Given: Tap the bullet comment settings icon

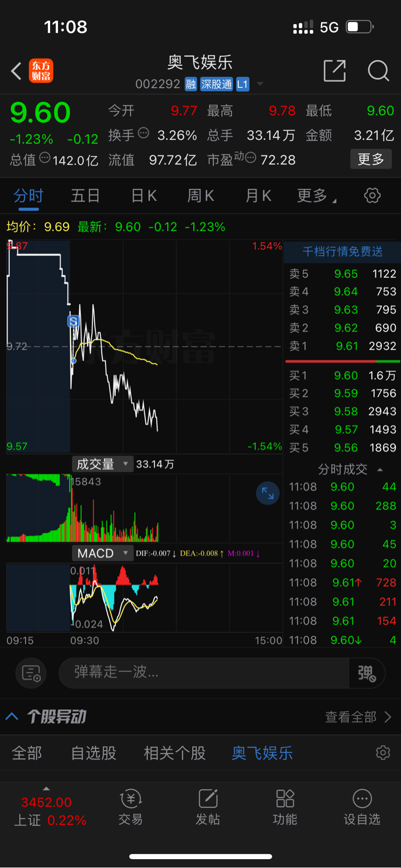Looking at the screenshot, I should tap(31, 673).
